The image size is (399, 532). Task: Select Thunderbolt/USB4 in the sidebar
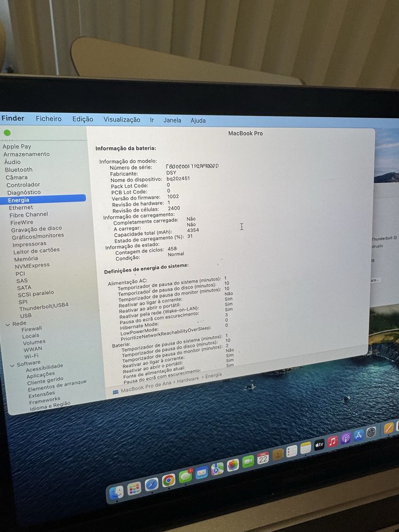44,307
